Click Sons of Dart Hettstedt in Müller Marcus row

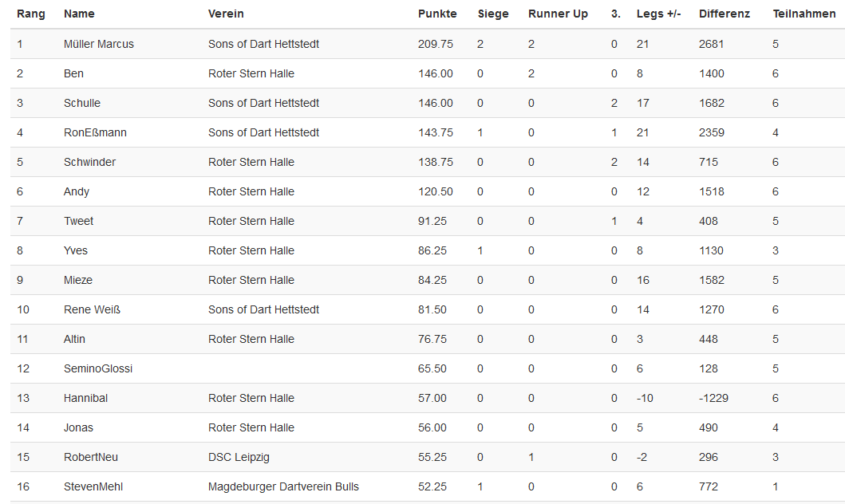pyautogui.click(x=263, y=44)
